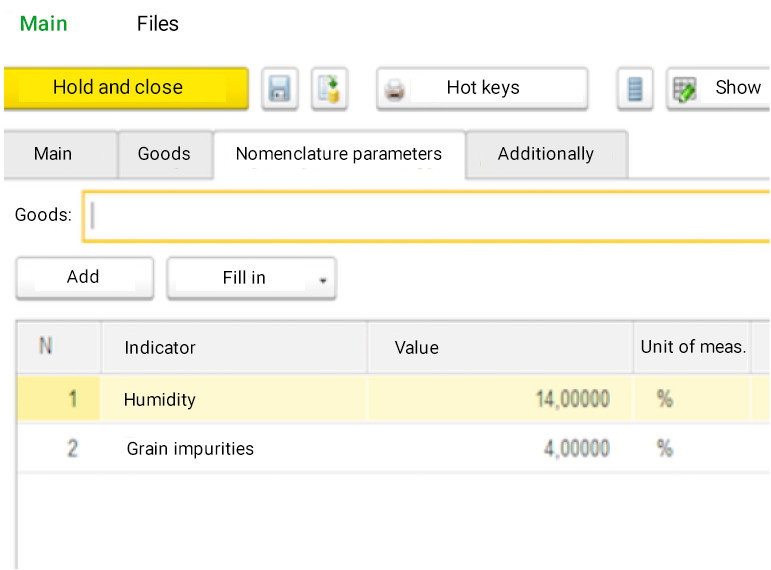Screen dimensions: 771x570
Task: Expand the Fill in dropdown arrow
Action: tap(323, 280)
